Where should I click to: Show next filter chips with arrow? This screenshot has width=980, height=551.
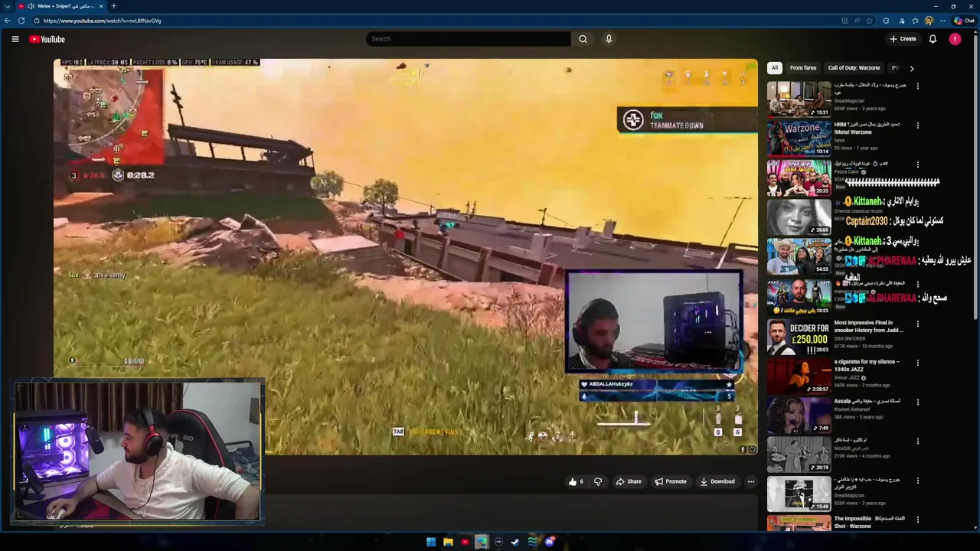(x=911, y=68)
